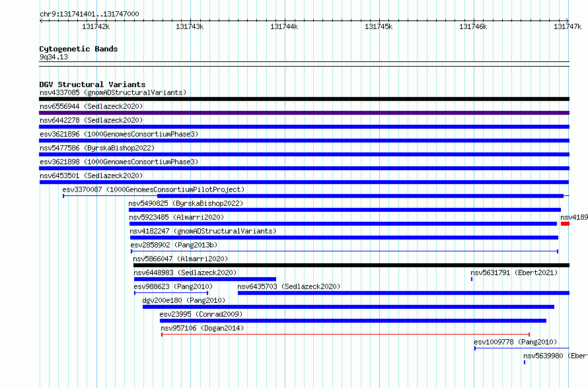Image resolution: width=588 pixels, height=388 pixels.
Task: Click the 131742k ruler position
Action: click(96, 26)
